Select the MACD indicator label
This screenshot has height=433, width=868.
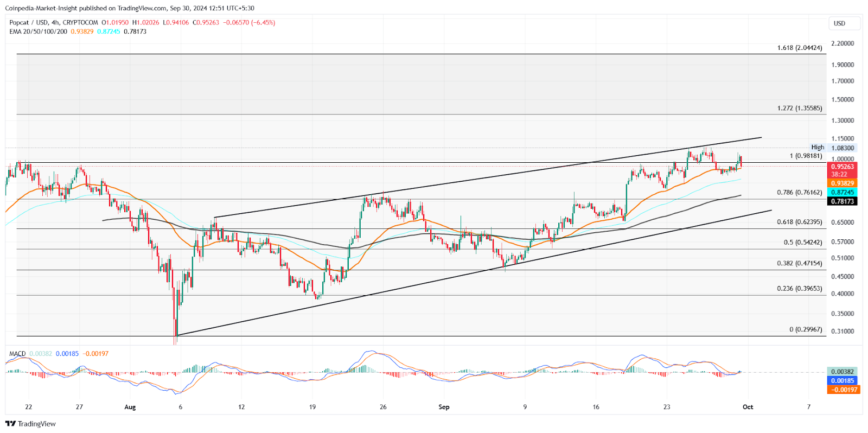coord(17,354)
